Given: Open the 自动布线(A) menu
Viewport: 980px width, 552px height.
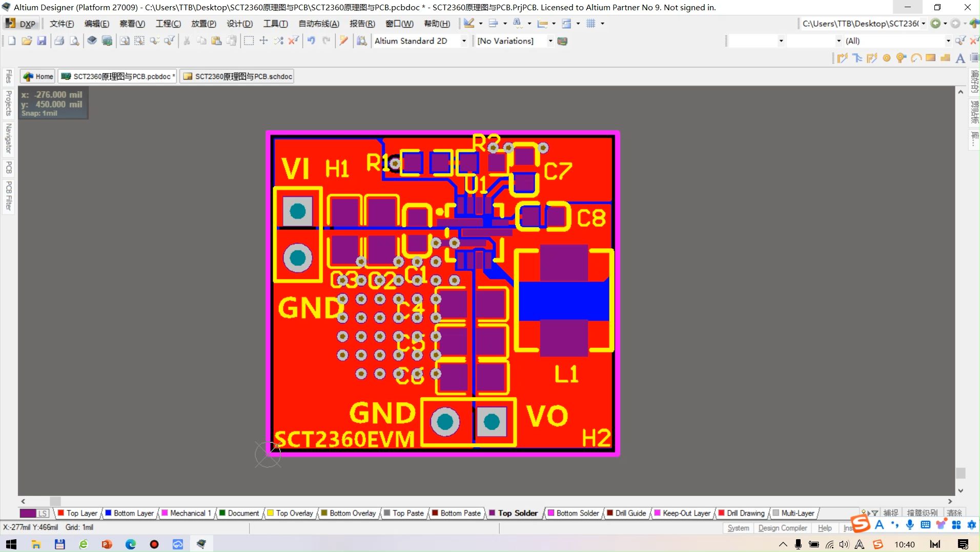Looking at the screenshot, I should point(319,24).
